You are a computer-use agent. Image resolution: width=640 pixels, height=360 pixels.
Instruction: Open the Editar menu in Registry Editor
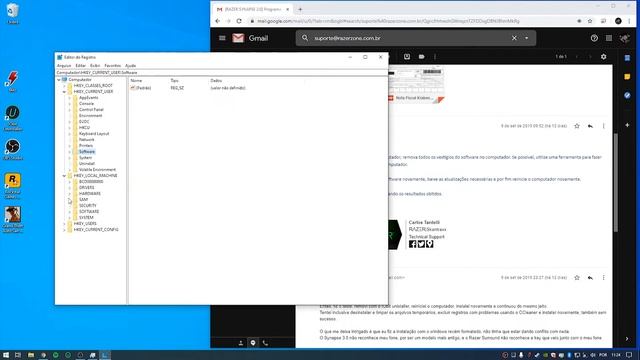point(80,65)
